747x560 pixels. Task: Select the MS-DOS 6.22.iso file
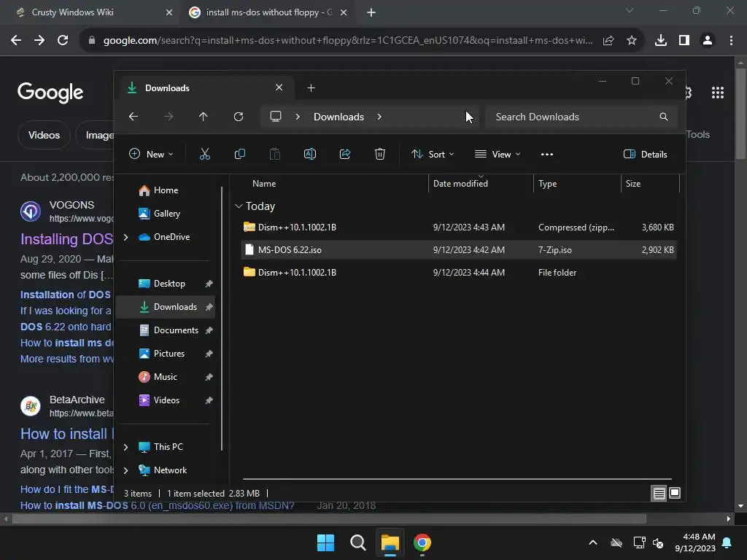click(458, 249)
